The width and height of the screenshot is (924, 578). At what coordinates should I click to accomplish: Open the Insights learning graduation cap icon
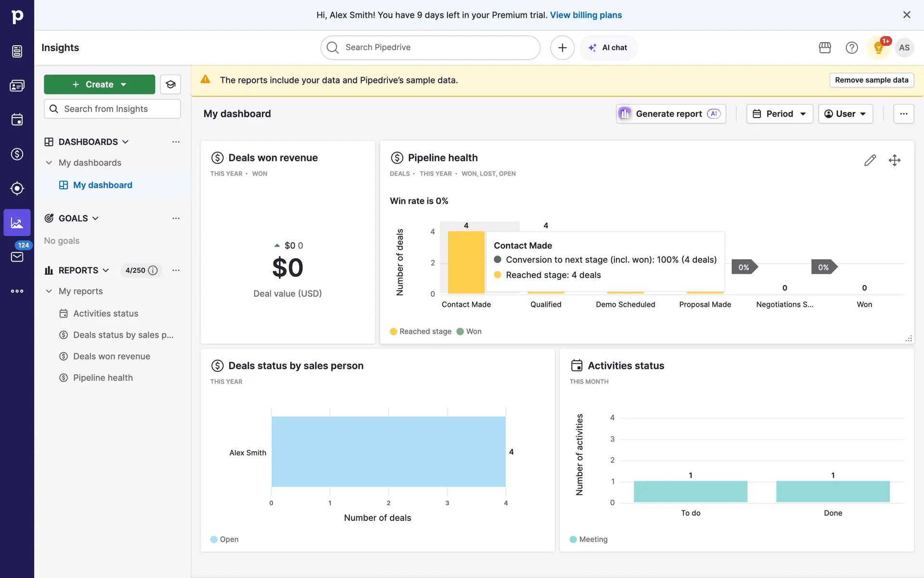pyautogui.click(x=170, y=84)
